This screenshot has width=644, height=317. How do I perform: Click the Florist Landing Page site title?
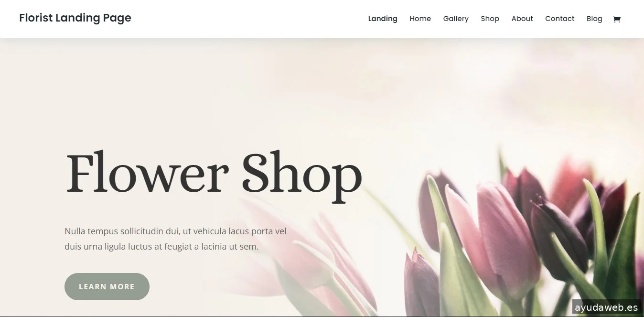[75, 18]
